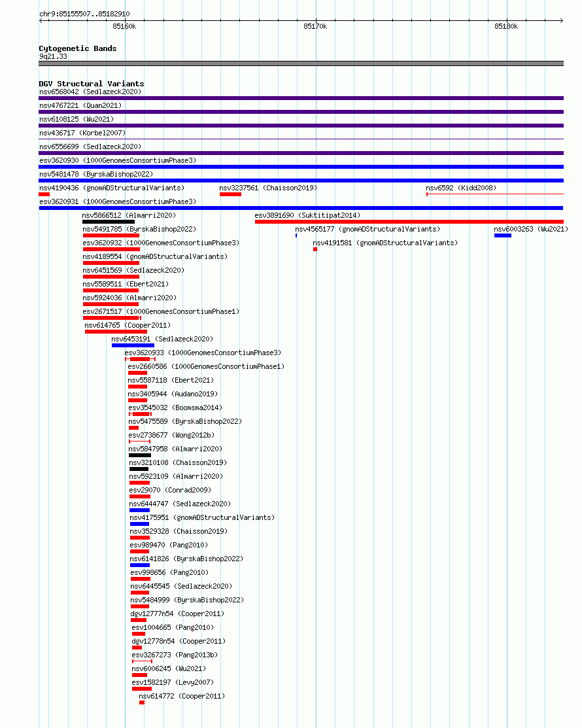Select nsv5484999 (ByrskaBishop2022) label
Screen dimensions: 582x728
click(x=188, y=600)
